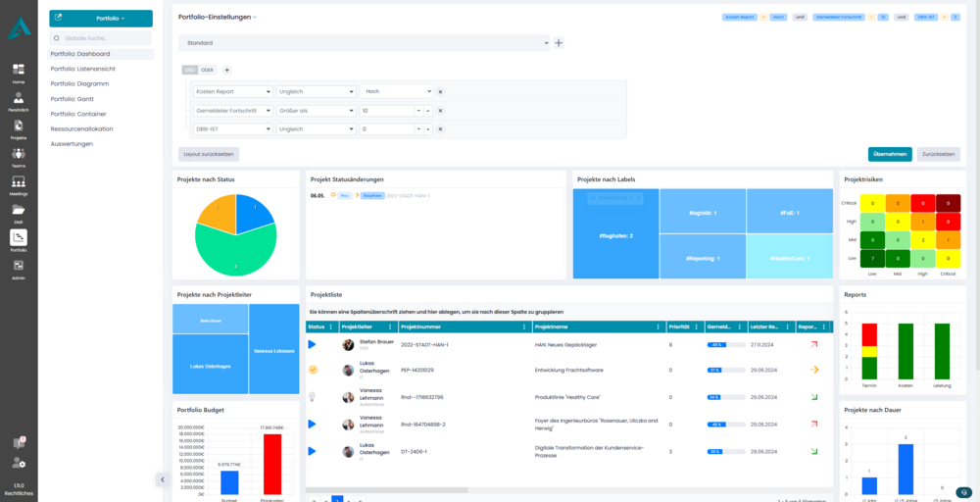980x502 pixels.
Task: Collapse the sidebar navigation panel
Action: pos(161,479)
